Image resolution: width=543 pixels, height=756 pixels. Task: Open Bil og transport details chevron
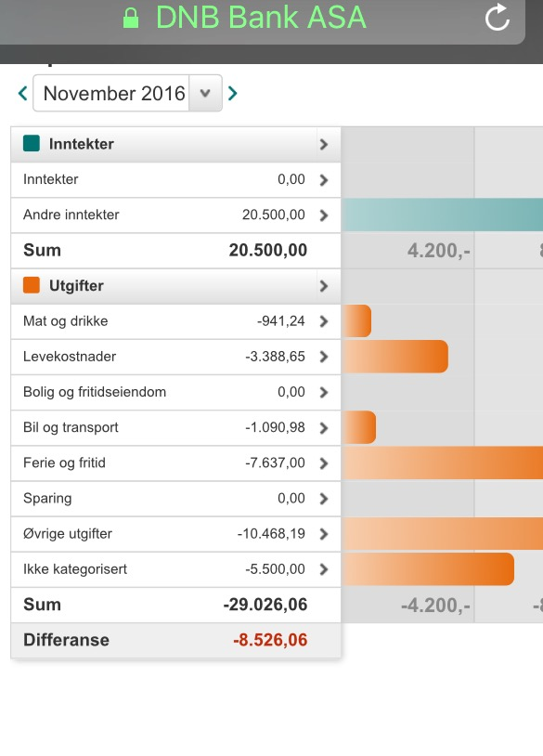click(x=324, y=427)
